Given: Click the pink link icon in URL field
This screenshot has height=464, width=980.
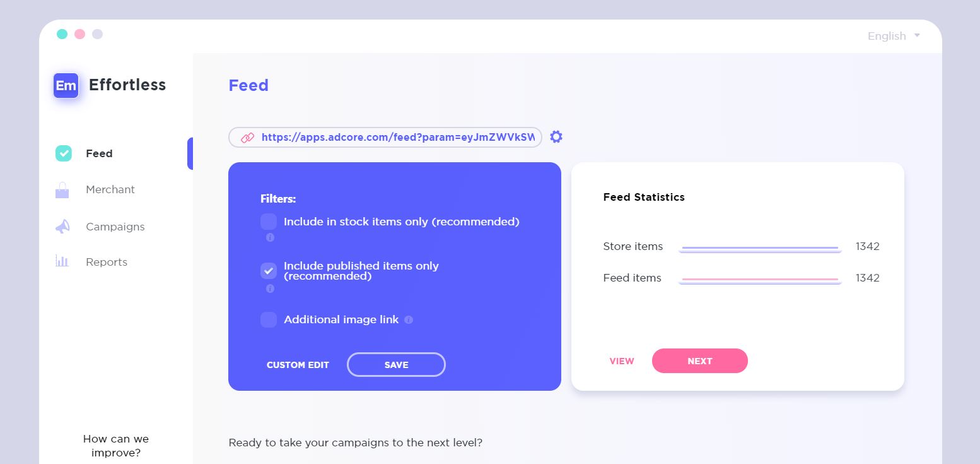Looking at the screenshot, I should tap(247, 137).
